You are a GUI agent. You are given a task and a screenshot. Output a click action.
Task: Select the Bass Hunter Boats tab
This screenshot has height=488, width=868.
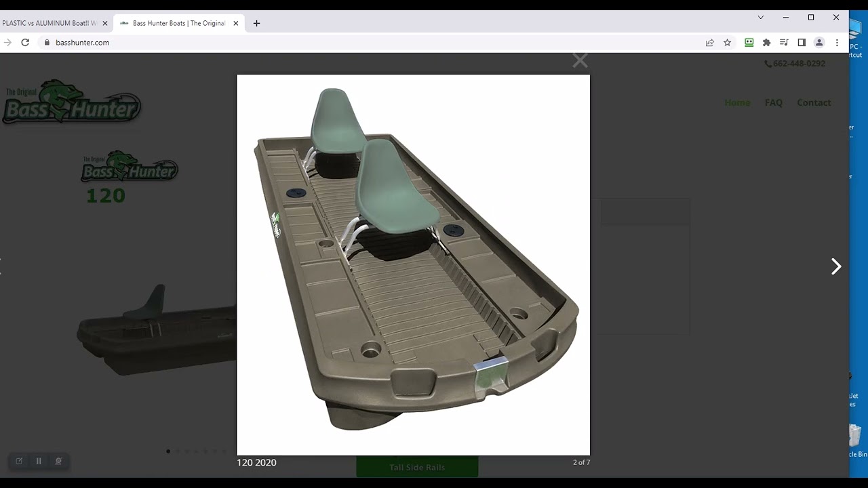pos(179,23)
